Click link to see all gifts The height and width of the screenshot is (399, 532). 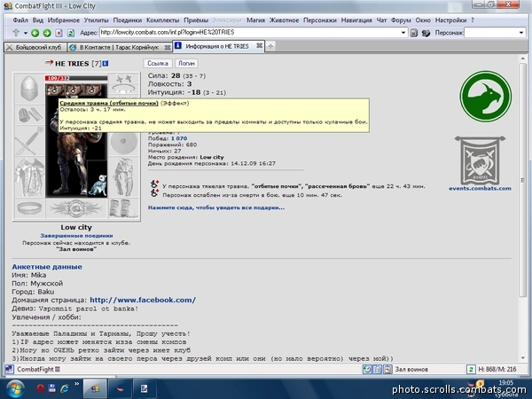216,207
